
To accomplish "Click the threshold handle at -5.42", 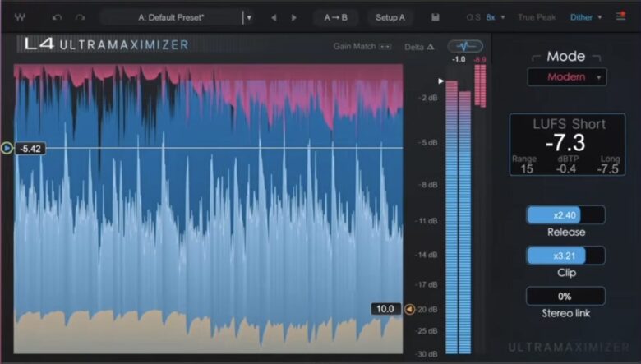I will [7, 149].
